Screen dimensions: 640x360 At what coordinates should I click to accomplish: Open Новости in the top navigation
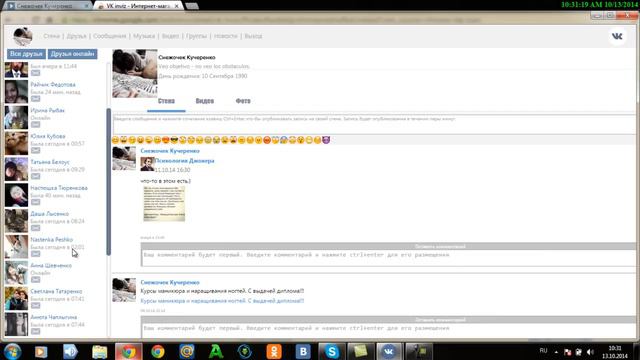[225, 36]
